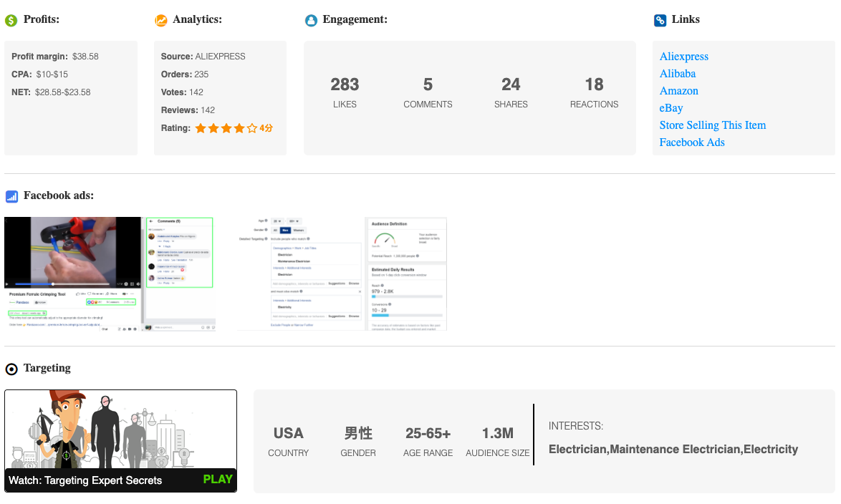Click the Facebook ads bar chart icon
Screen dimensions: 841x504
11,197
